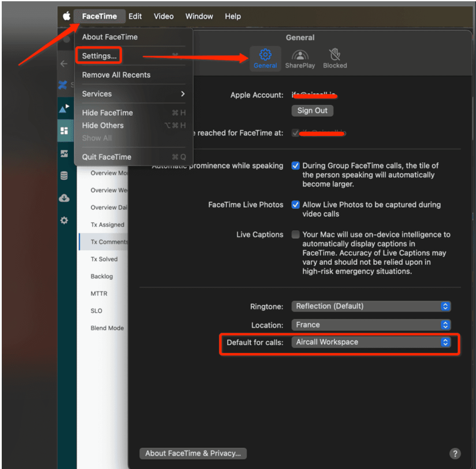476x469 pixels.
Task: Click the back arrow icon
Action: click(64, 64)
